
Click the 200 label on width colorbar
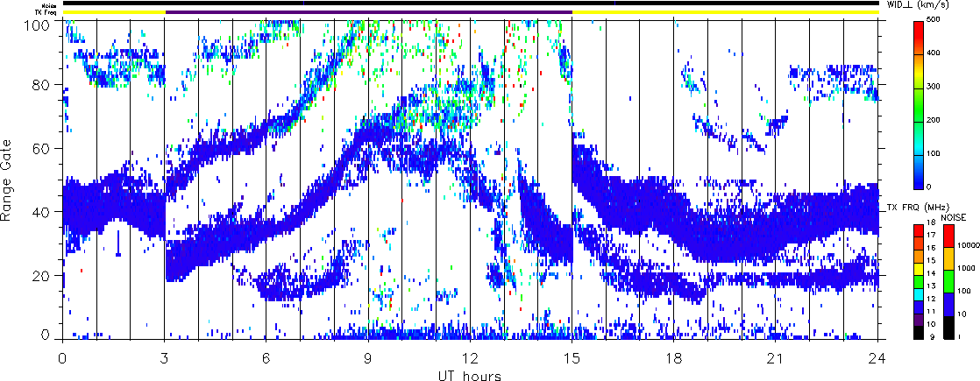(934, 122)
